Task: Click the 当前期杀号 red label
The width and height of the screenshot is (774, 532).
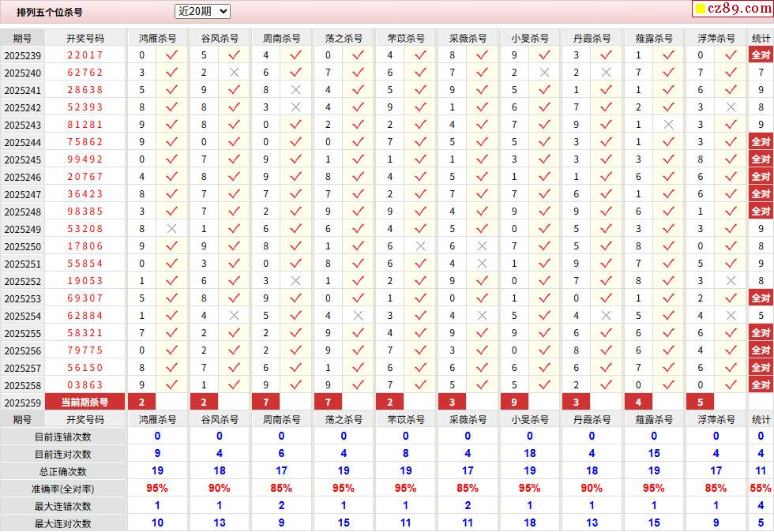Action: click(x=85, y=403)
